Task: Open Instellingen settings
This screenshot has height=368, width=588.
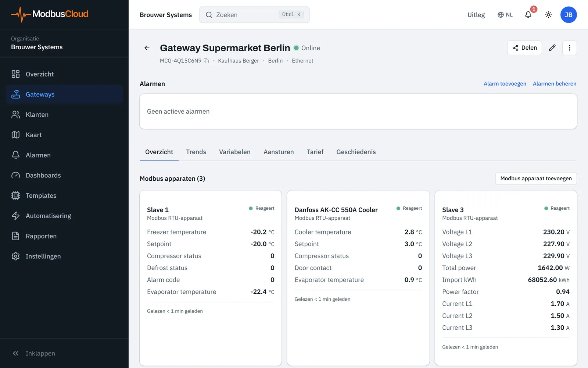Action: [64, 256]
